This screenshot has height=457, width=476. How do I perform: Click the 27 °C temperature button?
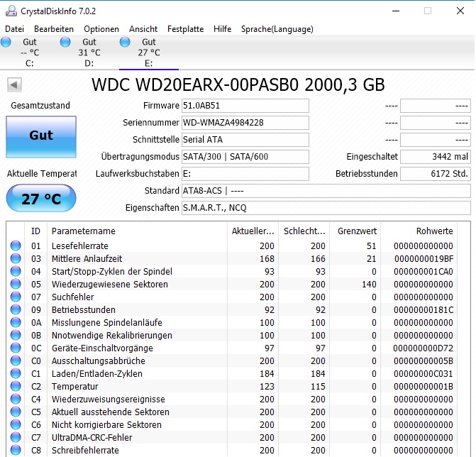(x=41, y=198)
